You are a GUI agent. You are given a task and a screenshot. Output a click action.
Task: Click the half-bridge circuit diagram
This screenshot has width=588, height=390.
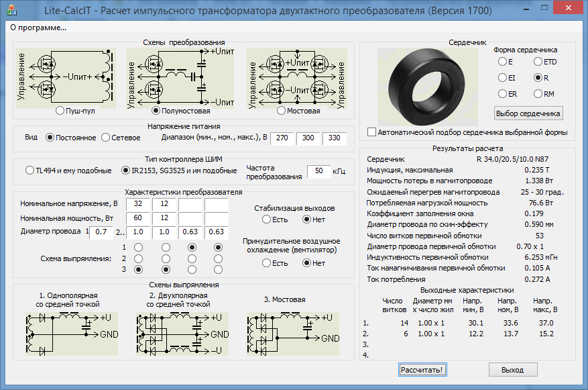pyautogui.click(x=180, y=76)
